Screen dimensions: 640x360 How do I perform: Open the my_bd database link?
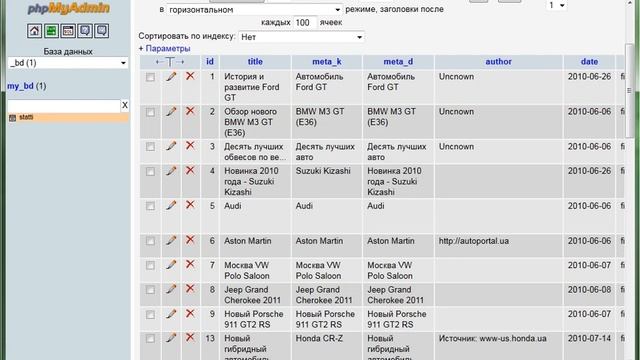(20, 86)
